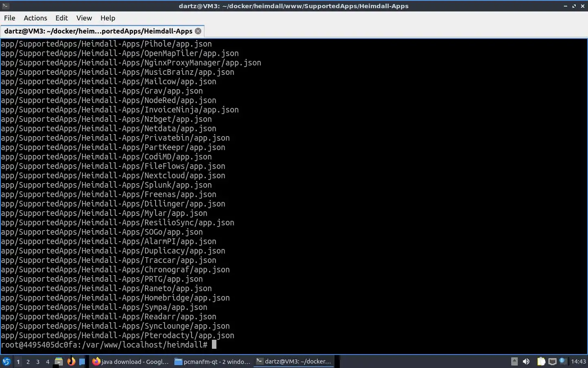Launch Firefox from the quick-launch panel

coord(71,361)
